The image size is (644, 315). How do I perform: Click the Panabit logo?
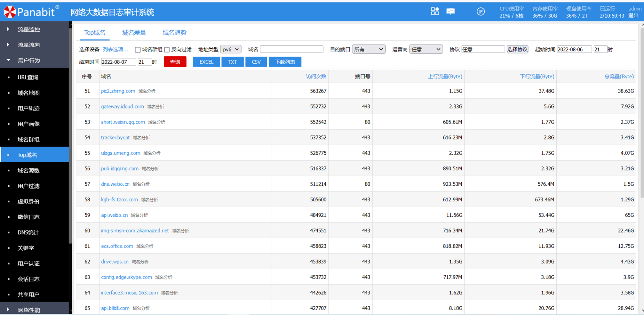[x=31, y=12]
